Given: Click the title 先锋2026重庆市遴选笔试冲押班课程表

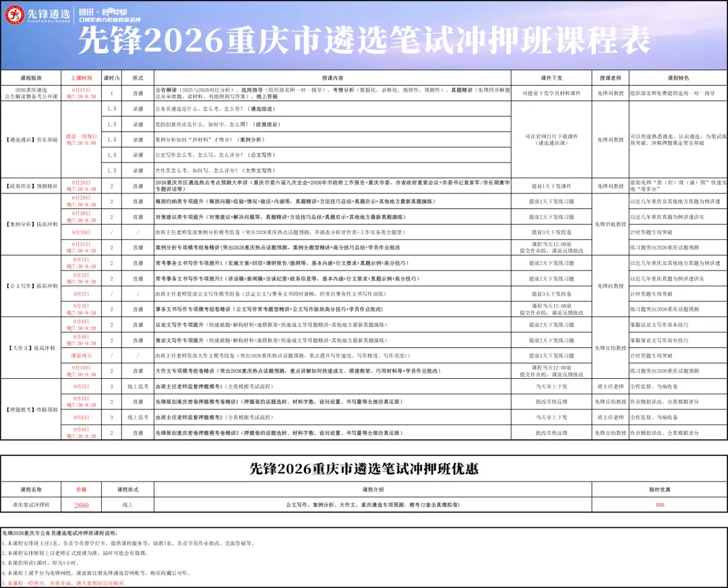Looking at the screenshot, I should click(x=364, y=40).
